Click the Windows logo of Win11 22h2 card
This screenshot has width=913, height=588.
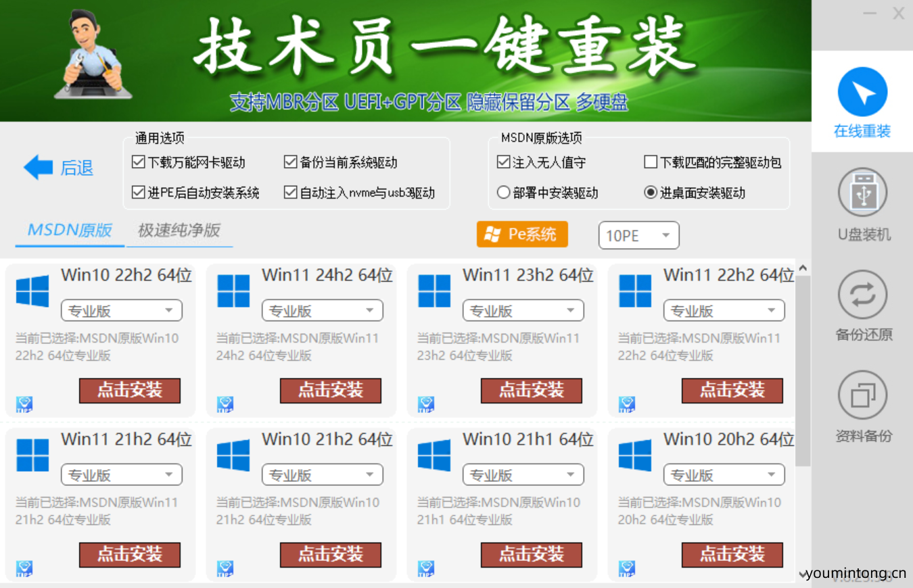coord(635,291)
